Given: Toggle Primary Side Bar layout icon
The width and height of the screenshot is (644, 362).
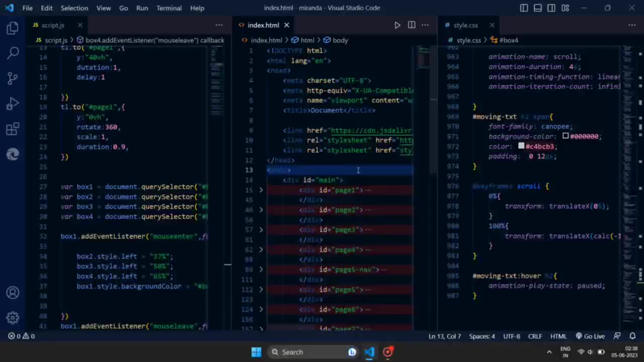Looking at the screenshot, I should (x=524, y=8).
